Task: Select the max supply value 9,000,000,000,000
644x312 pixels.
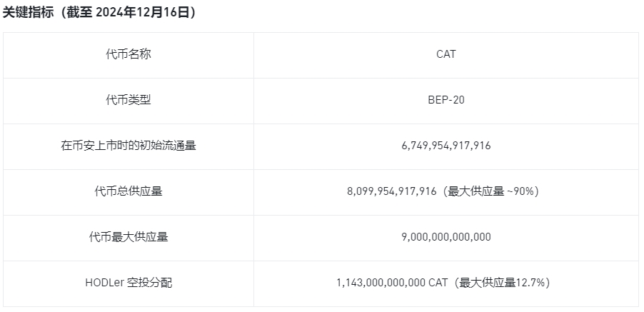Action: (446, 237)
